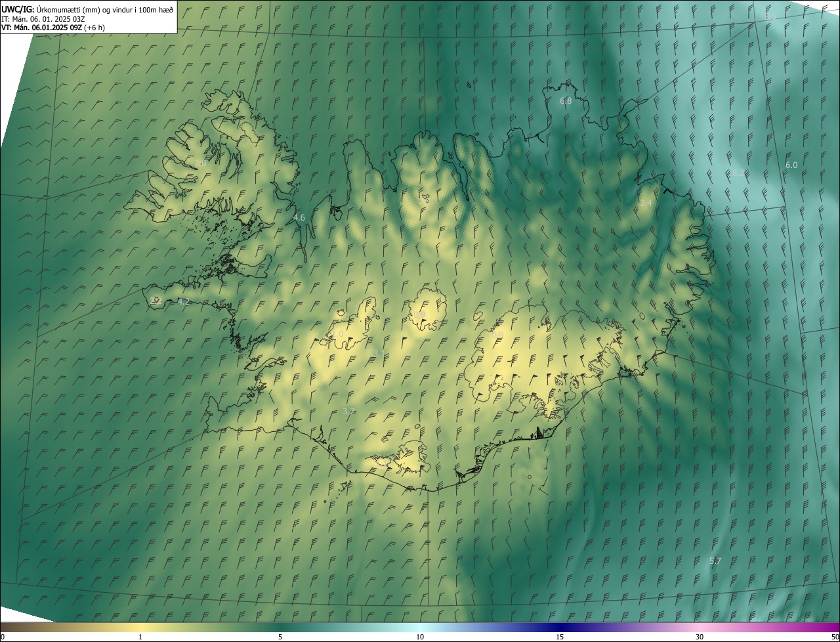
Task: Click the 6.8 value on the map
Action: 566,101
